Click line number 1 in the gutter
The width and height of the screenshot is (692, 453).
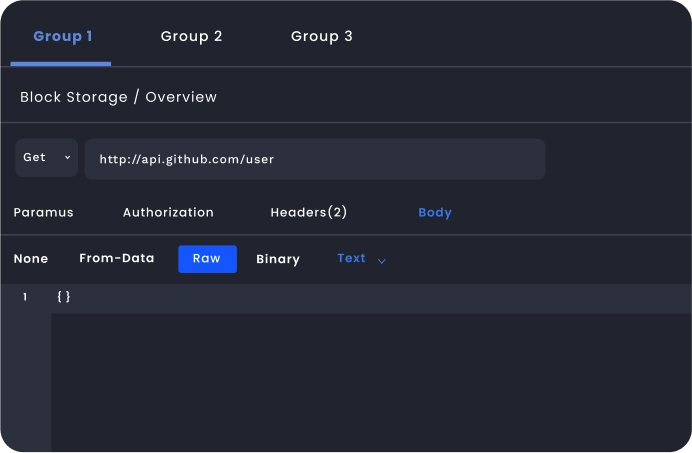25,297
